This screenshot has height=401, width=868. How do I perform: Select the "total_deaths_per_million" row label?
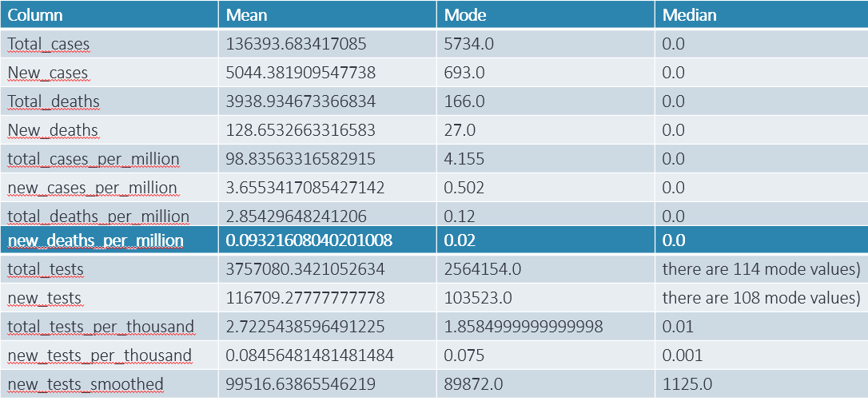98,216
